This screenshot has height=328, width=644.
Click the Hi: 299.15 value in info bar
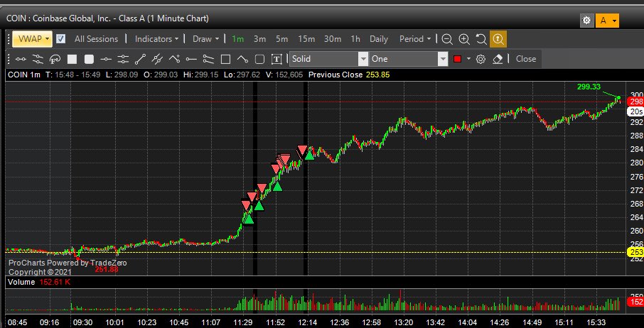pyautogui.click(x=200, y=75)
